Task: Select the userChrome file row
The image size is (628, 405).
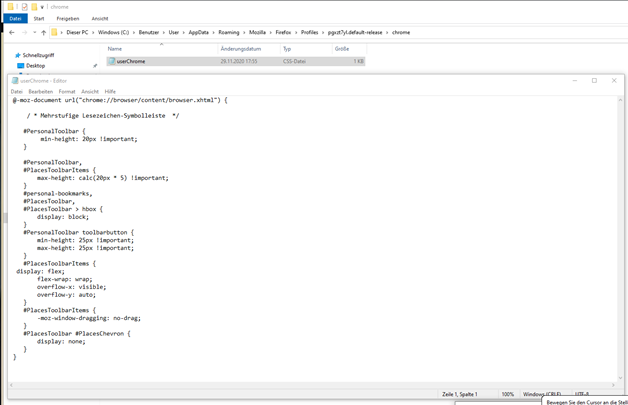Action: point(236,61)
